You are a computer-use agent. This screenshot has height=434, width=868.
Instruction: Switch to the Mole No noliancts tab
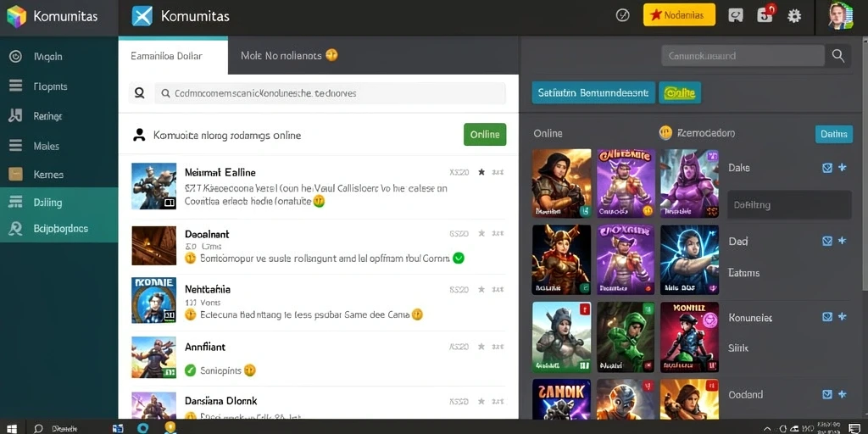click(289, 55)
